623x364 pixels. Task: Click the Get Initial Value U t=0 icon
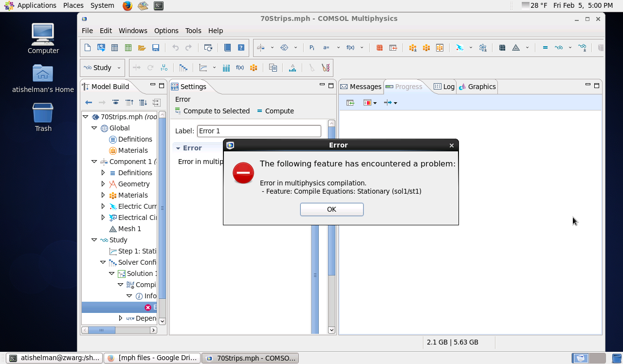[x=164, y=68]
